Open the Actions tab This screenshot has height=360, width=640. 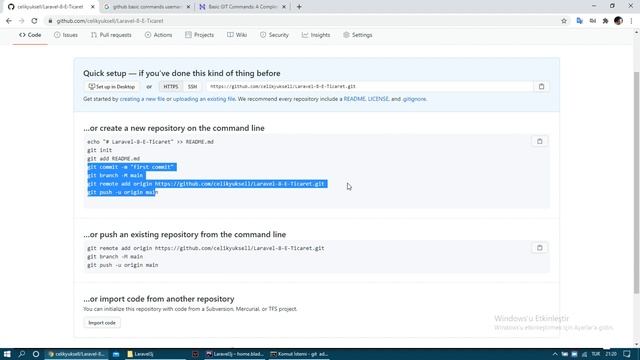158,35
